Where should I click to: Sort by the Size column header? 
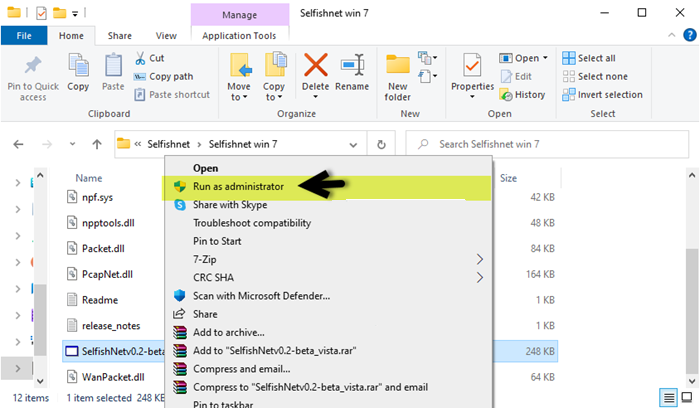[x=508, y=178]
